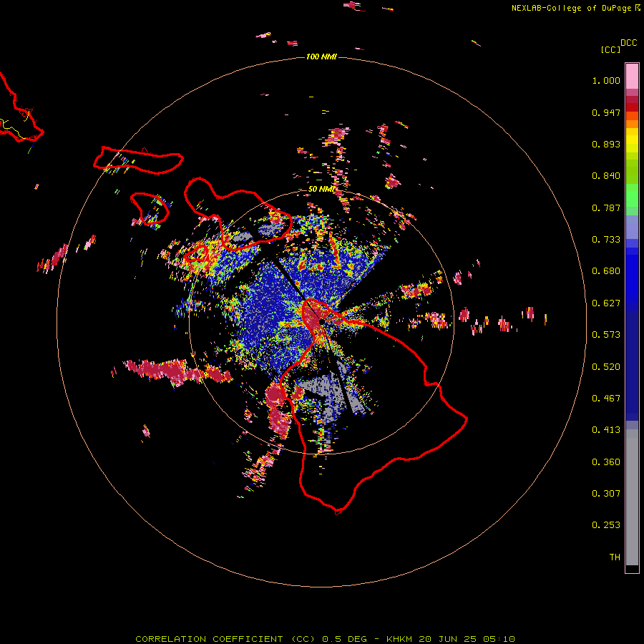Click the KHKM 20 JUN 25 05:10 timestamp
The width and height of the screenshot is (644, 644).
[451, 639]
